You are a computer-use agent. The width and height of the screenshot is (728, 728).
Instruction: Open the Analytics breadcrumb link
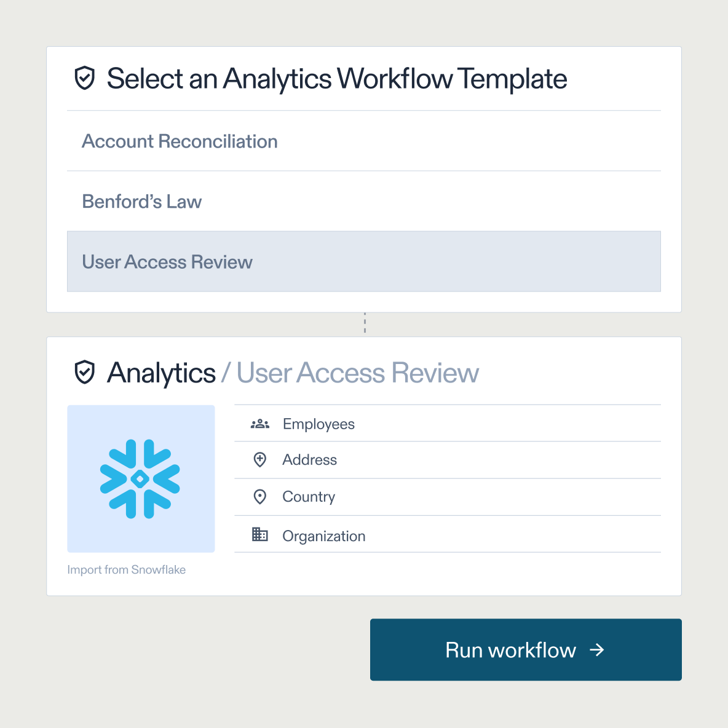click(161, 372)
